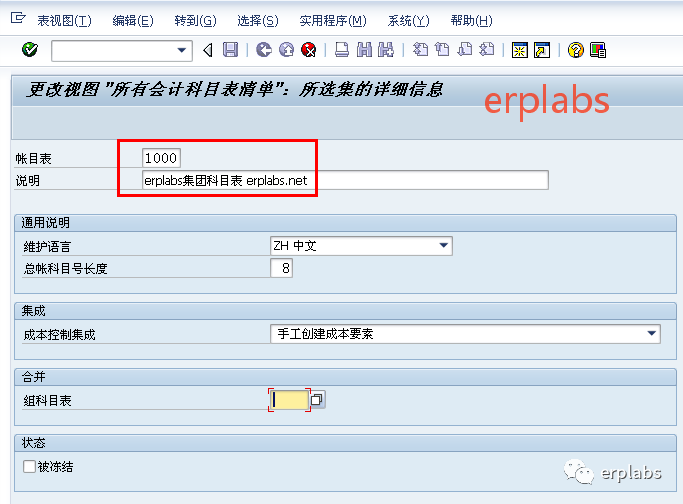The width and height of the screenshot is (683, 504).
Task: Save using the floppy disk icon
Action: coord(230,50)
